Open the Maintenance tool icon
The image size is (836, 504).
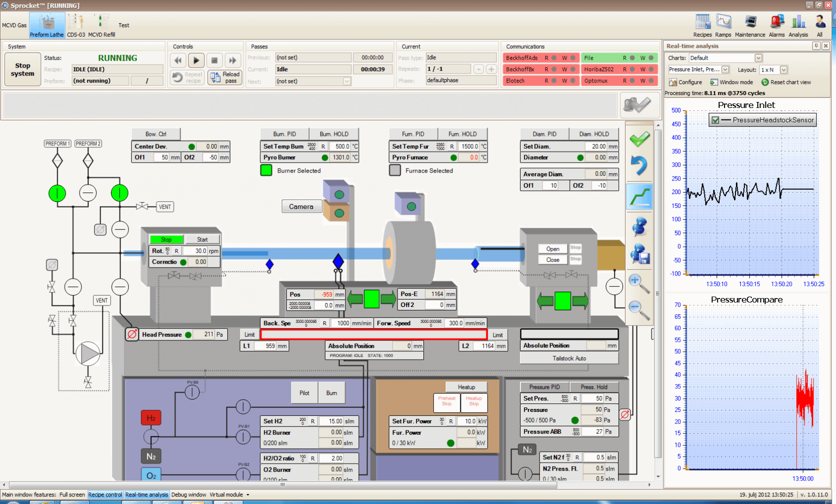[x=750, y=23]
